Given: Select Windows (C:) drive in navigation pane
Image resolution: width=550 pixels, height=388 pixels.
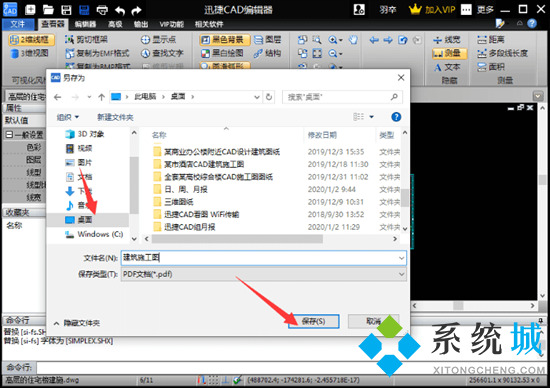Looking at the screenshot, I should pyautogui.click(x=94, y=234).
